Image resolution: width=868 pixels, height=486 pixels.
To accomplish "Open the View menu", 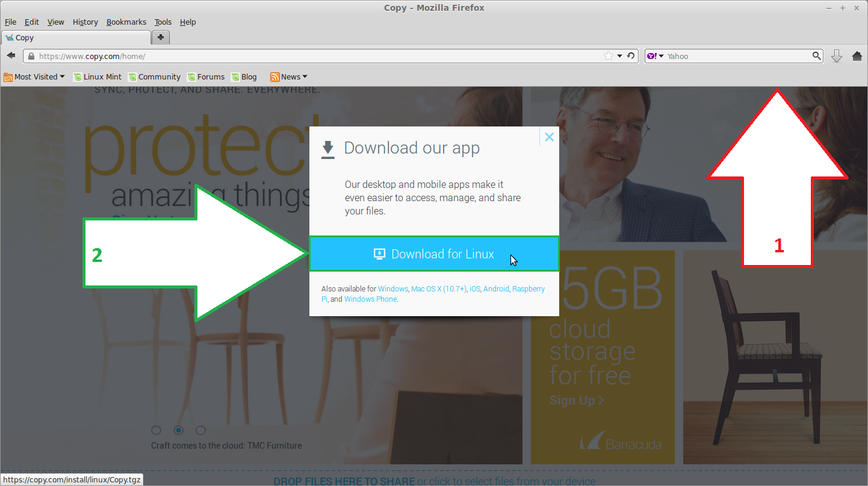I will tap(55, 22).
